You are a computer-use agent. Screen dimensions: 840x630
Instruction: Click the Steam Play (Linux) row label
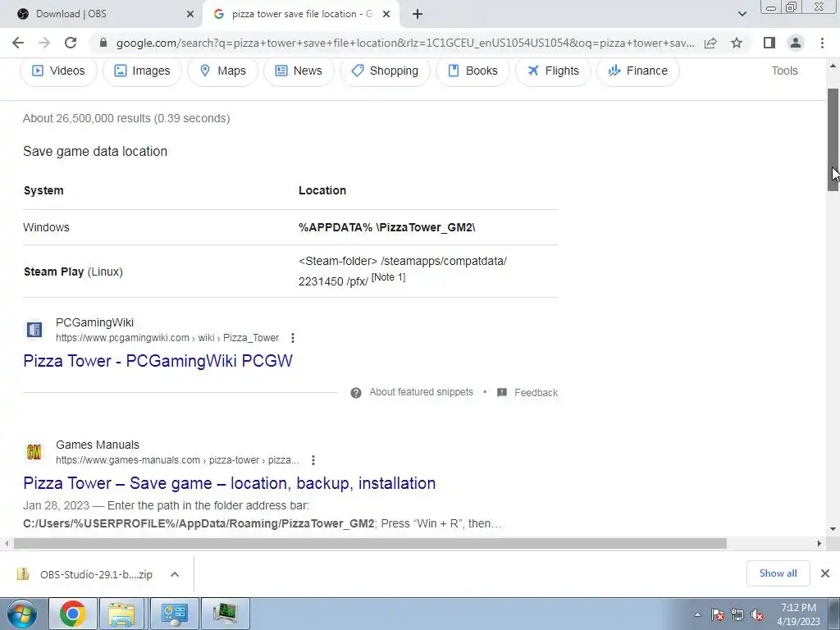pyautogui.click(x=73, y=272)
